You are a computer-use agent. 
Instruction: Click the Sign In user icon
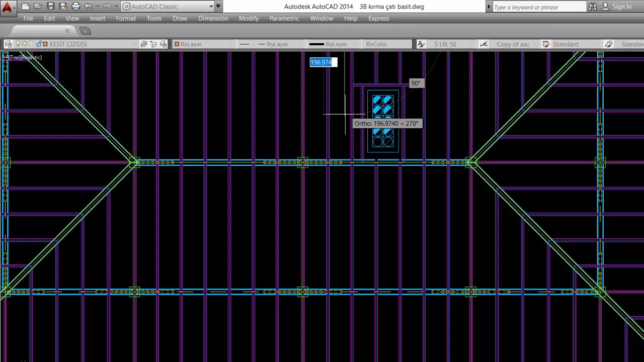point(606,7)
